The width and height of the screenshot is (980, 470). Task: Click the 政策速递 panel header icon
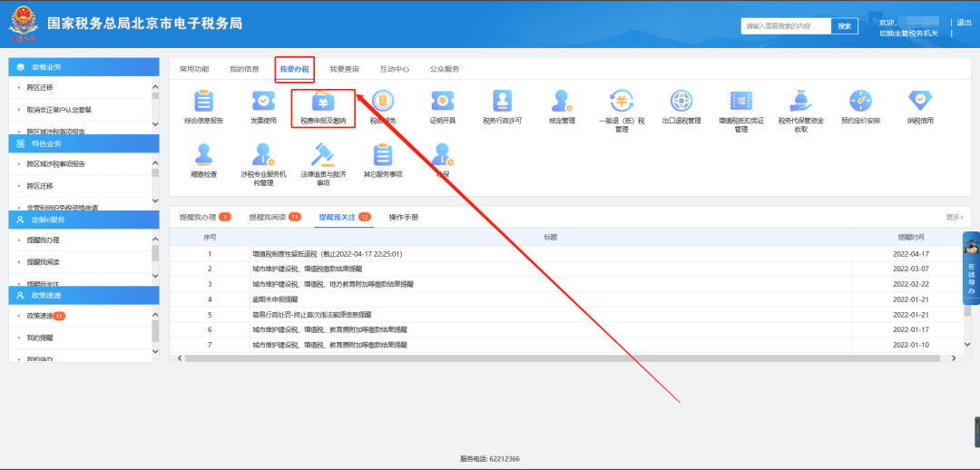point(21,295)
